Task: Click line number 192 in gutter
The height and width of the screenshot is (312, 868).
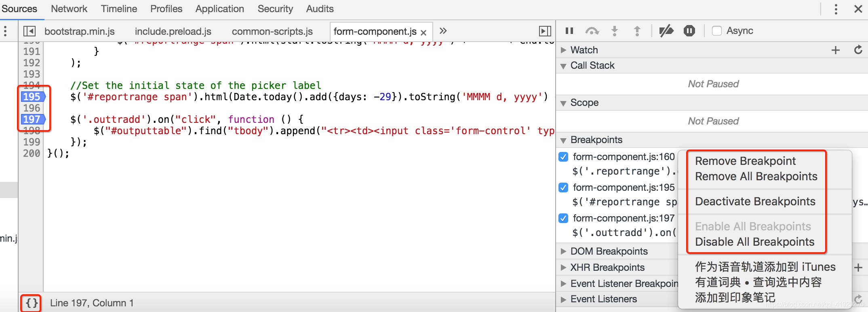Action: [x=32, y=63]
